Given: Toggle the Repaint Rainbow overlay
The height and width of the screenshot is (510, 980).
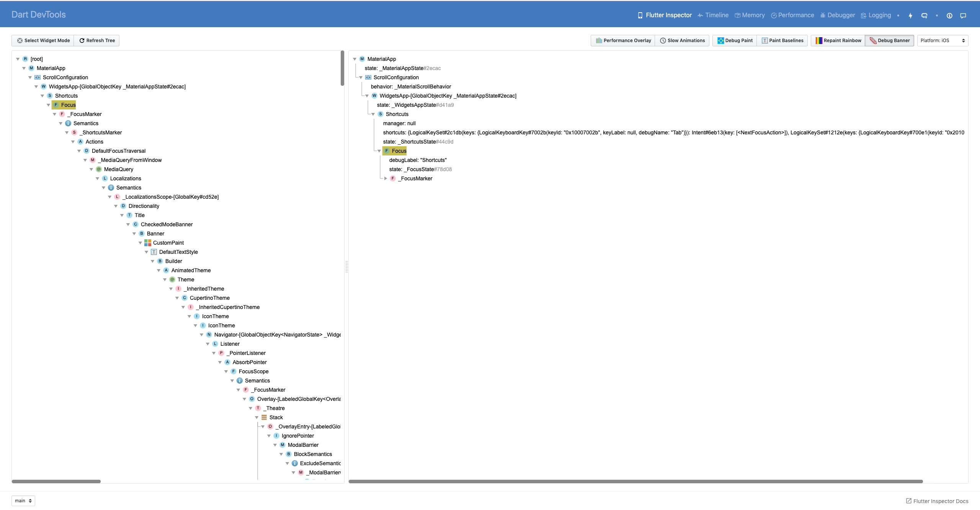Looking at the screenshot, I should [838, 40].
